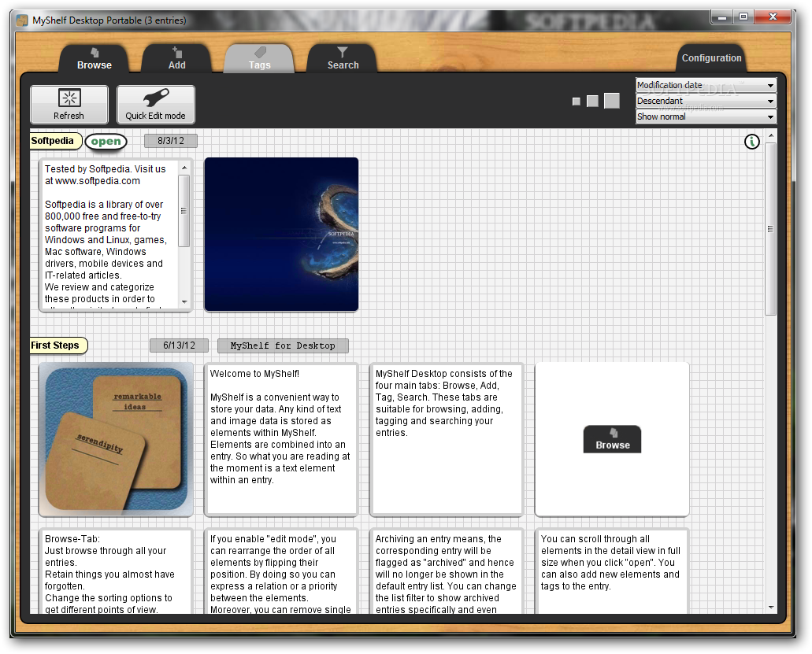Select the Softpedia entry title
The width and height of the screenshot is (812, 654).
tap(55, 141)
